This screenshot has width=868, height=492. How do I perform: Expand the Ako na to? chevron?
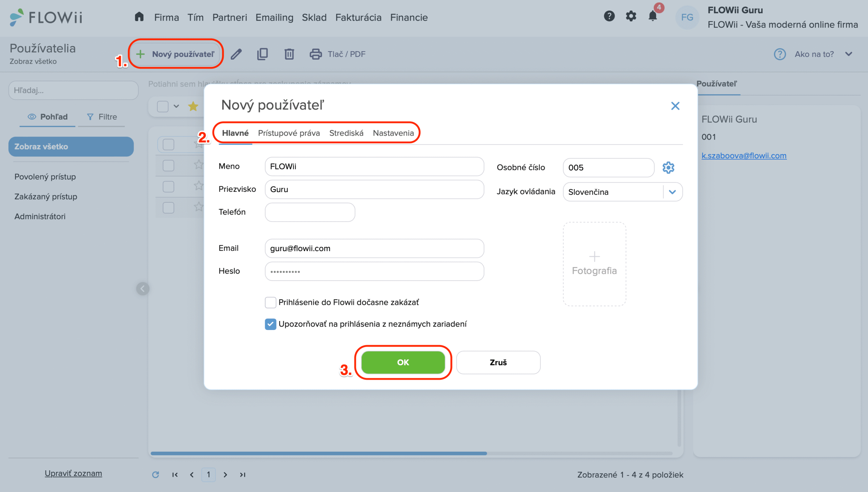[849, 54]
